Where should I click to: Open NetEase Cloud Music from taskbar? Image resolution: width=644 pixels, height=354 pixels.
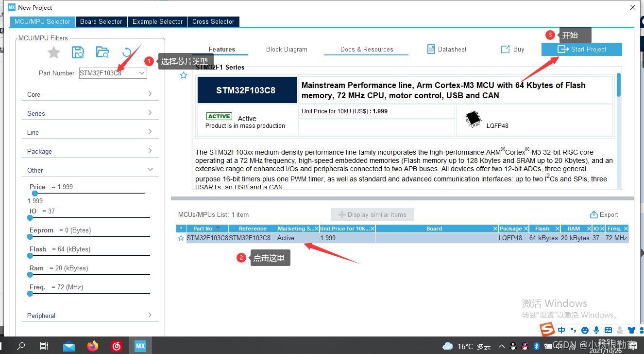coord(117,346)
